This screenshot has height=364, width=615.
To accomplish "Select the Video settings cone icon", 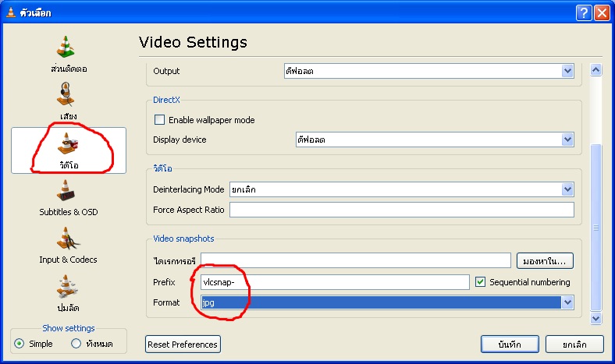I will click(68, 143).
